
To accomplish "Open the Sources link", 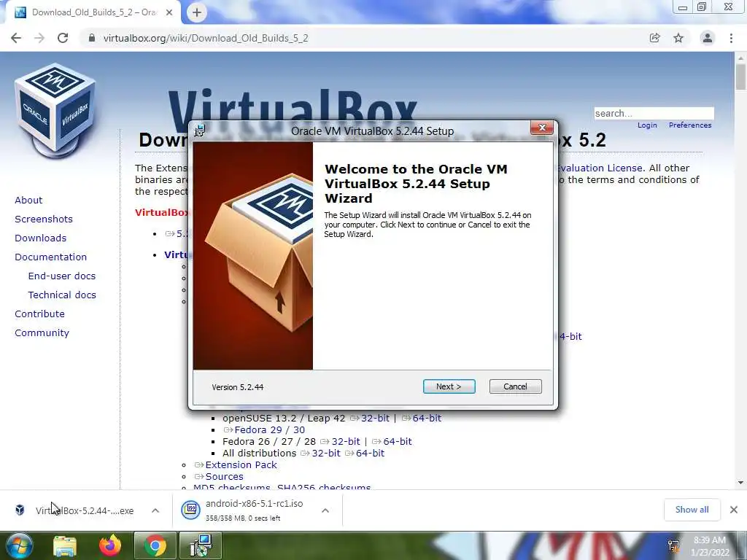I will [225, 477].
